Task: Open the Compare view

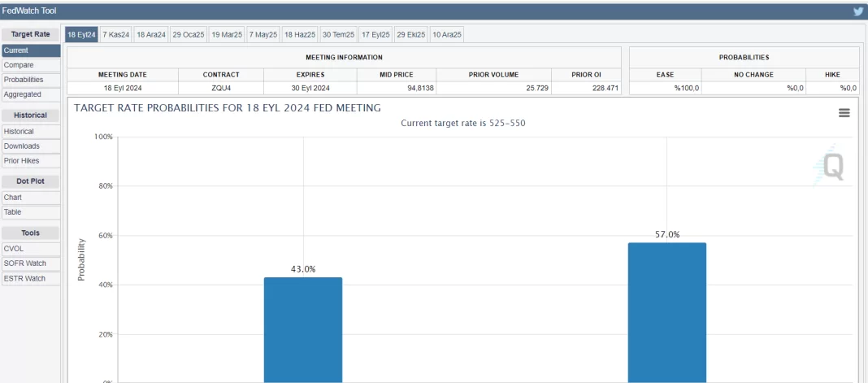Action: click(31, 65)
